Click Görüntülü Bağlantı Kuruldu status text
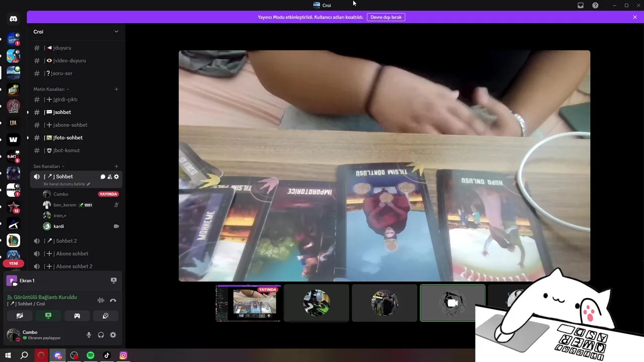This screenshot has width=644, height=362. pyautogui.click(x=45, y=297)
